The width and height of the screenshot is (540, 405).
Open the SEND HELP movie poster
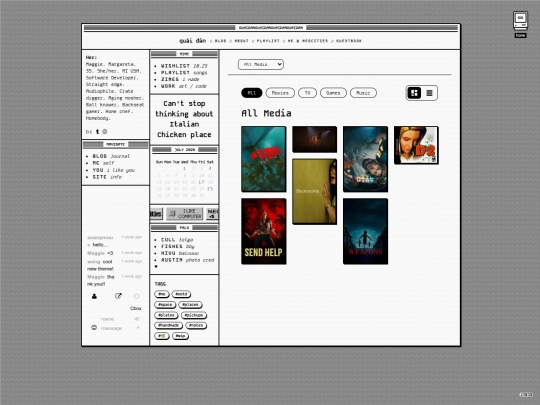click(264, 231)
